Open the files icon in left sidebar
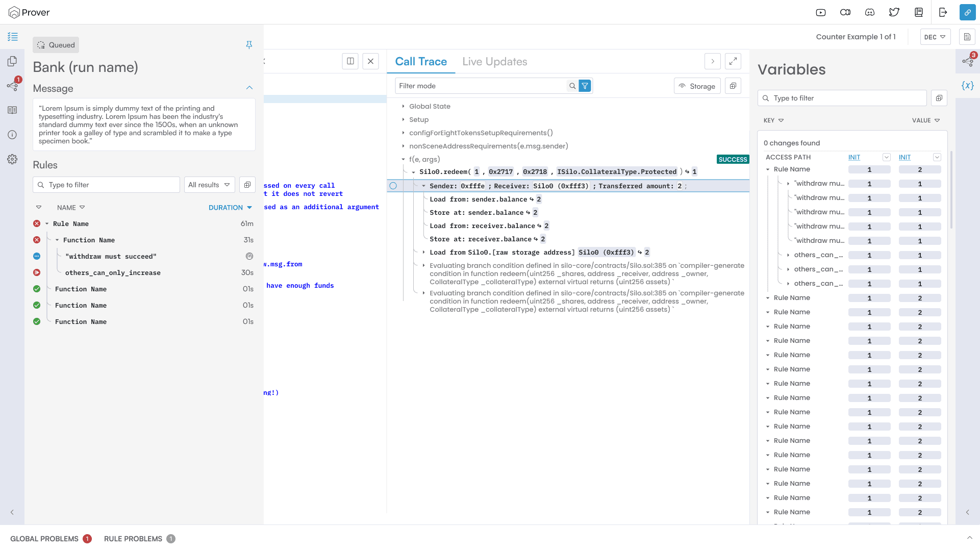The width and height of the screenshot is (980, 551). click(12, 61)
